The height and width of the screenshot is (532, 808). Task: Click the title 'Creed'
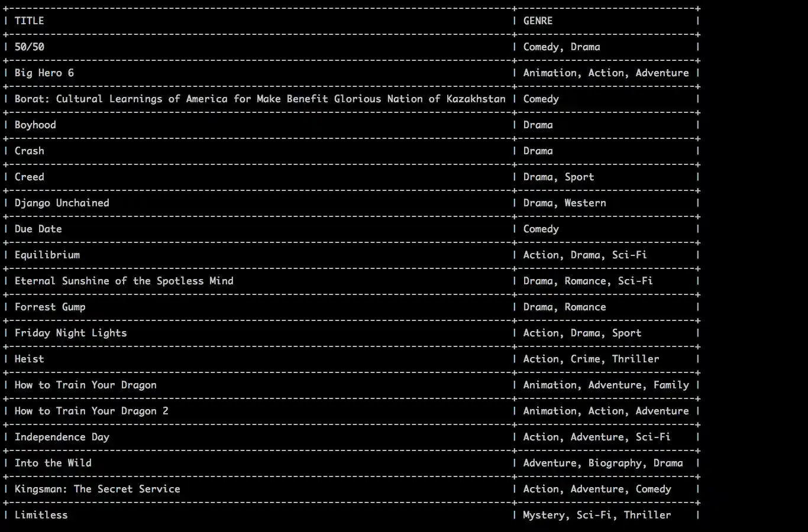point(29,177)
